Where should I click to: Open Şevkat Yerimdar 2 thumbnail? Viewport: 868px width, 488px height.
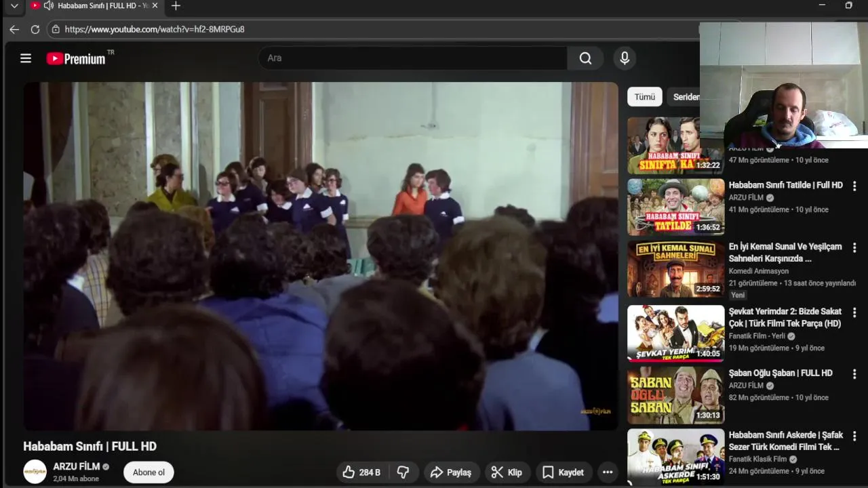tap(675, 333)
